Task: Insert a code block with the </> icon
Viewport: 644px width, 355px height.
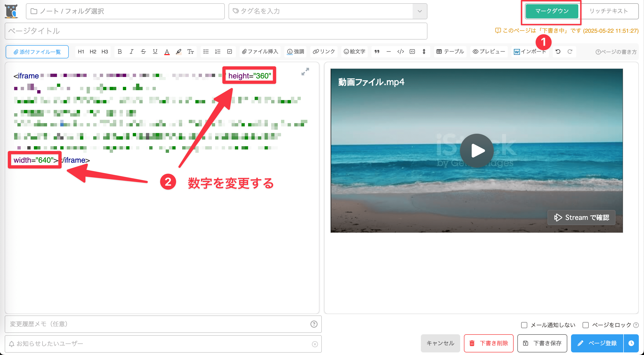Action: [401, 52]
